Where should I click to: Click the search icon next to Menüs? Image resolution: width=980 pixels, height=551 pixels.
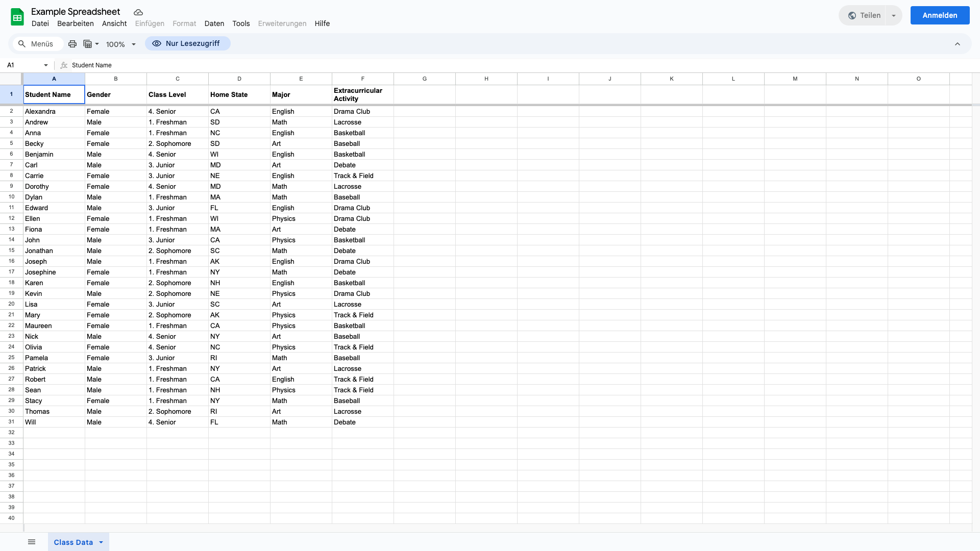pos(22,44)
